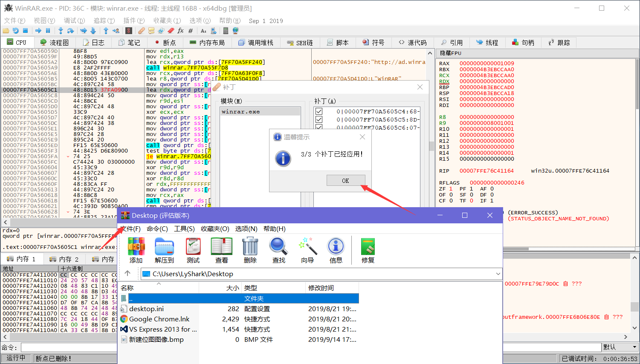Select Google Chrome.lnk in WinRAR list

point(159,319)
